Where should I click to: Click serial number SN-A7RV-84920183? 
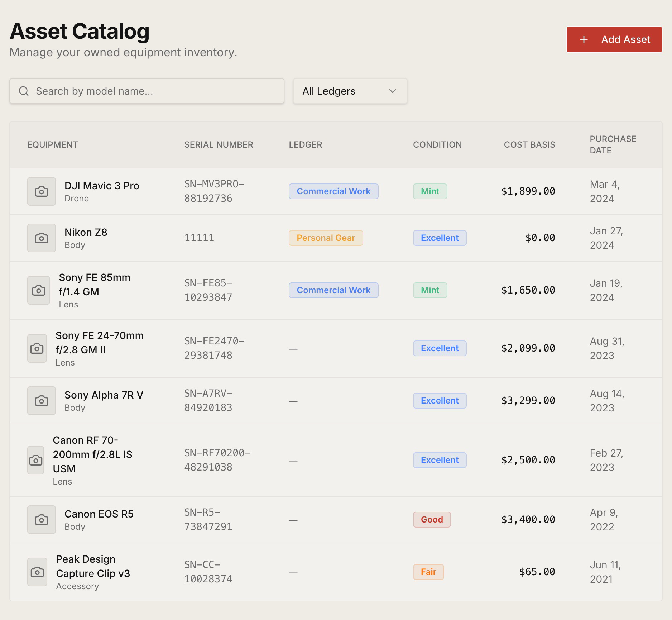(x=208, y=401)
